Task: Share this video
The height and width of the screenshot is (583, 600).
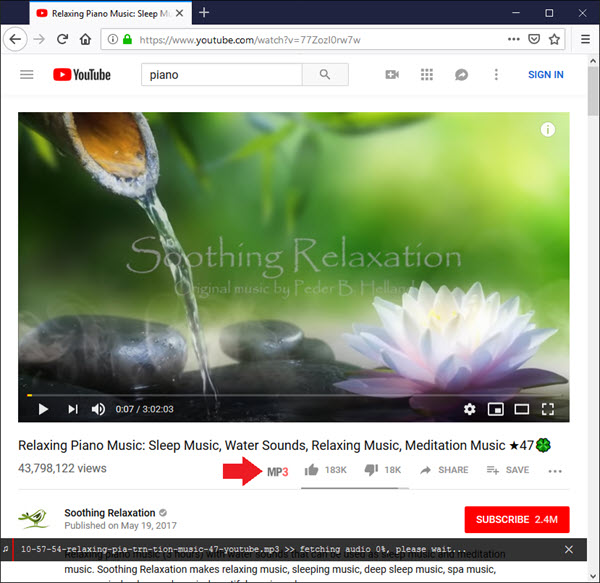Action: pyautogui.click(x=443, y=470)
